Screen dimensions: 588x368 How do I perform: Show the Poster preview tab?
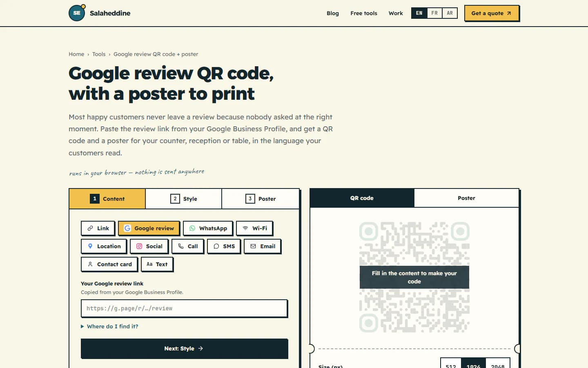[466, 198]
